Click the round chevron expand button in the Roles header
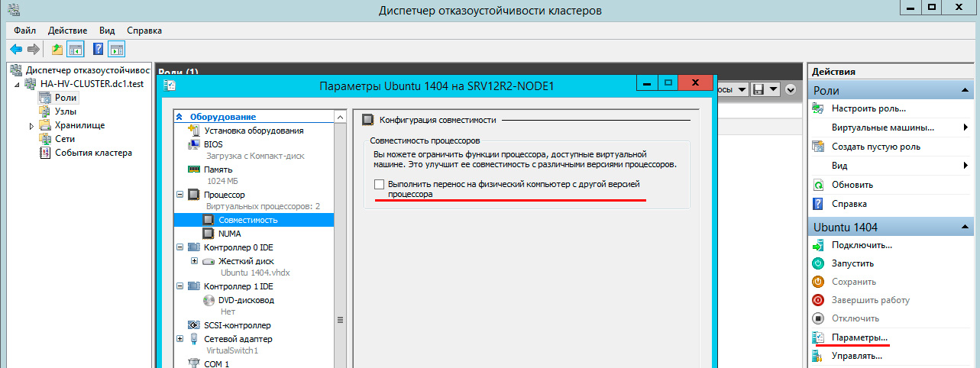This screenshot has height=368, width=980. point(790,90)
